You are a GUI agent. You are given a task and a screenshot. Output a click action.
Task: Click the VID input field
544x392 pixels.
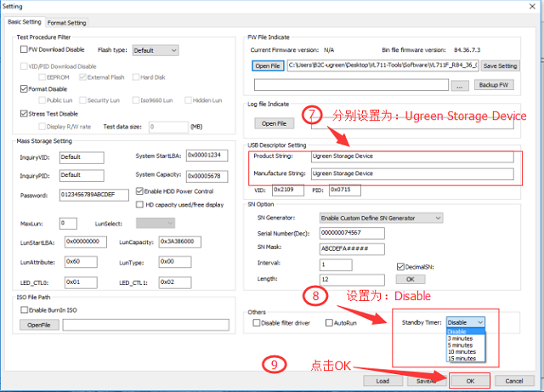coord(288,190)
